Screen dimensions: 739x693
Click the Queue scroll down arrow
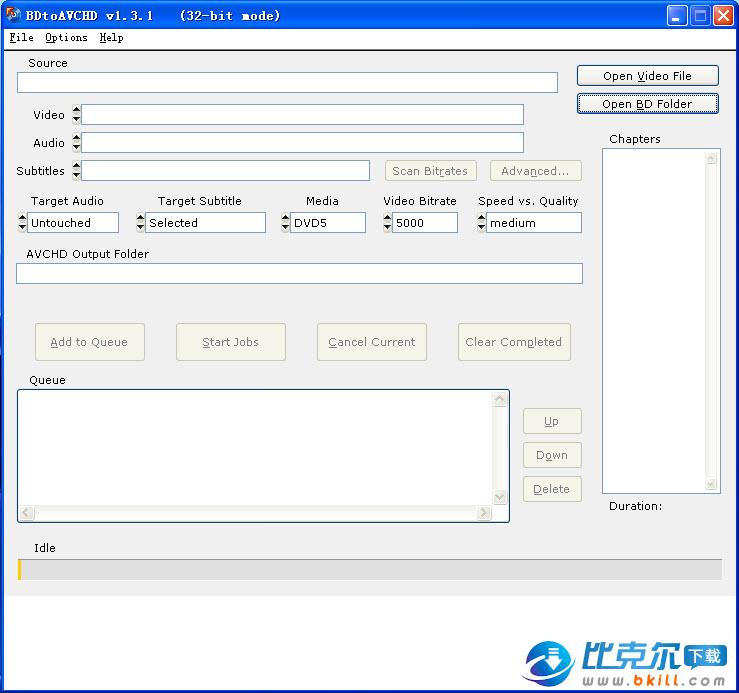(500, 497)
